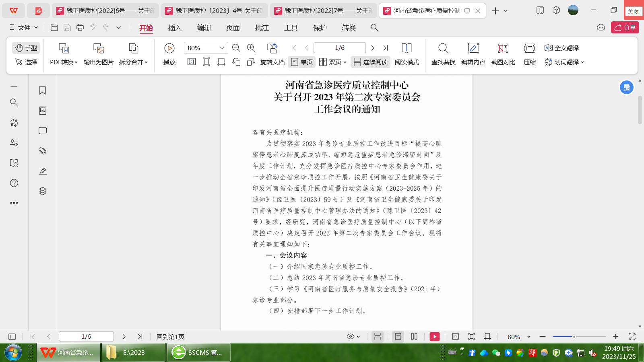Click 旋转文档 rotate document button

coord(272,54)
